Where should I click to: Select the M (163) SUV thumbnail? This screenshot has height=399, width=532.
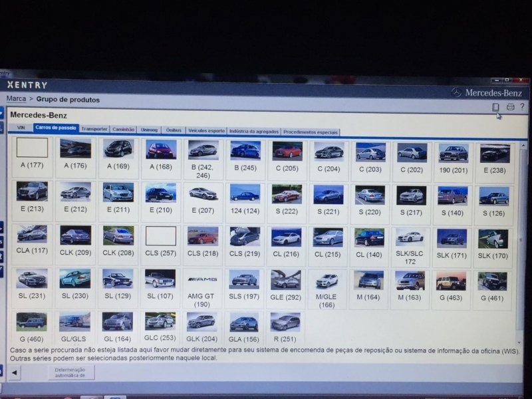click(x=410, y=281)
